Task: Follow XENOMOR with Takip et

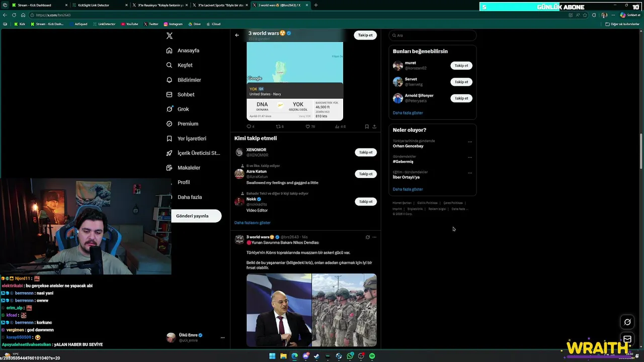Action: point(366,152)
